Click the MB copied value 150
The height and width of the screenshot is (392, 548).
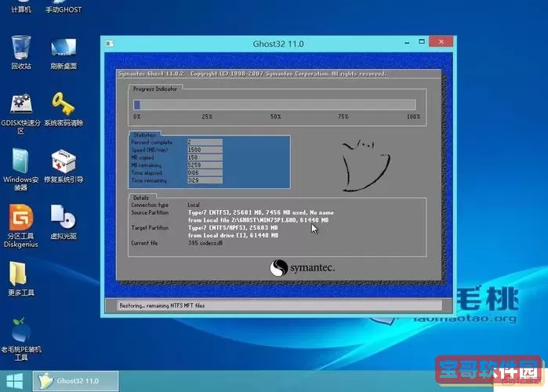tap(205, 158)
